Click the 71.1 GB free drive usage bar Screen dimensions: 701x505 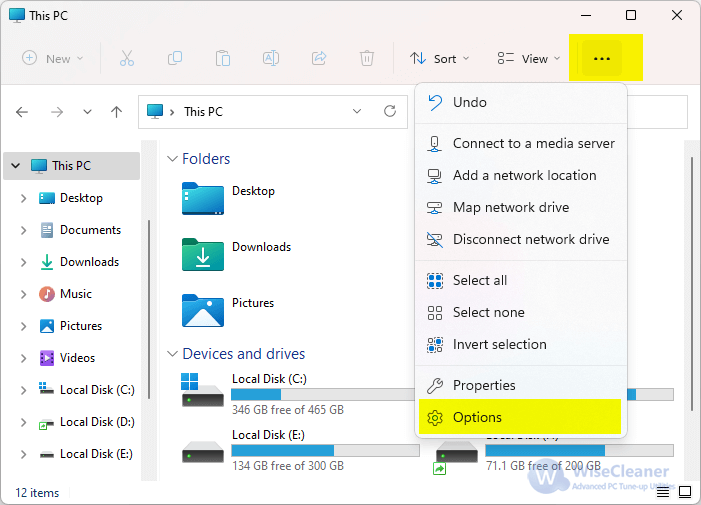tap(579, 450)
